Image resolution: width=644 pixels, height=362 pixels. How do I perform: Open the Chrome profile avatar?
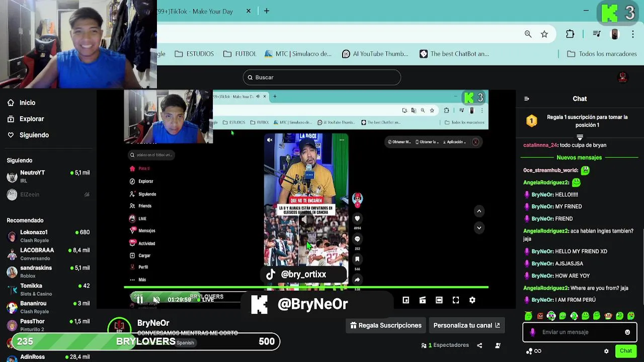pyautogui.click(x=614, y=34)
